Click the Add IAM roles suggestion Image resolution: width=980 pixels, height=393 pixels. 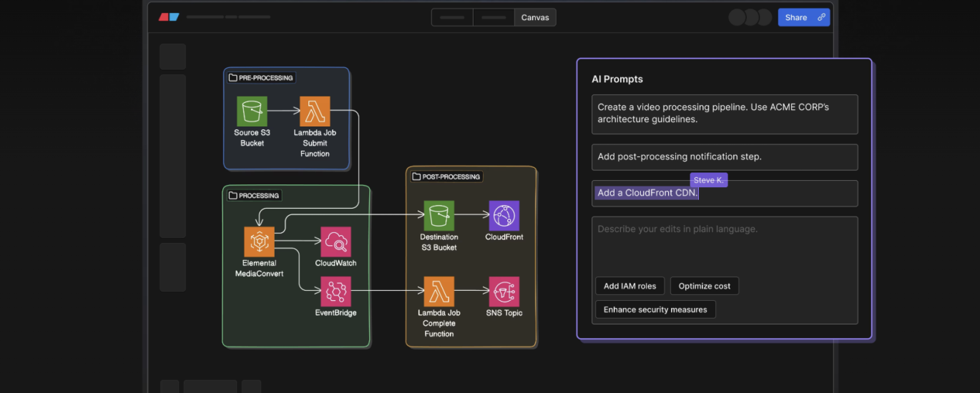click(629, 286)
